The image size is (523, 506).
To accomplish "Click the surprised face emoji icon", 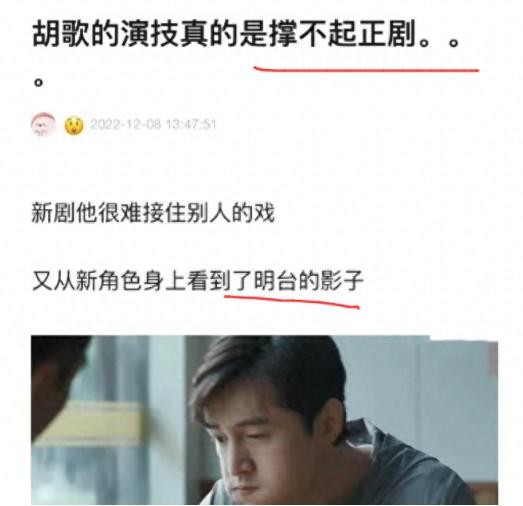I will coord(74,125).
